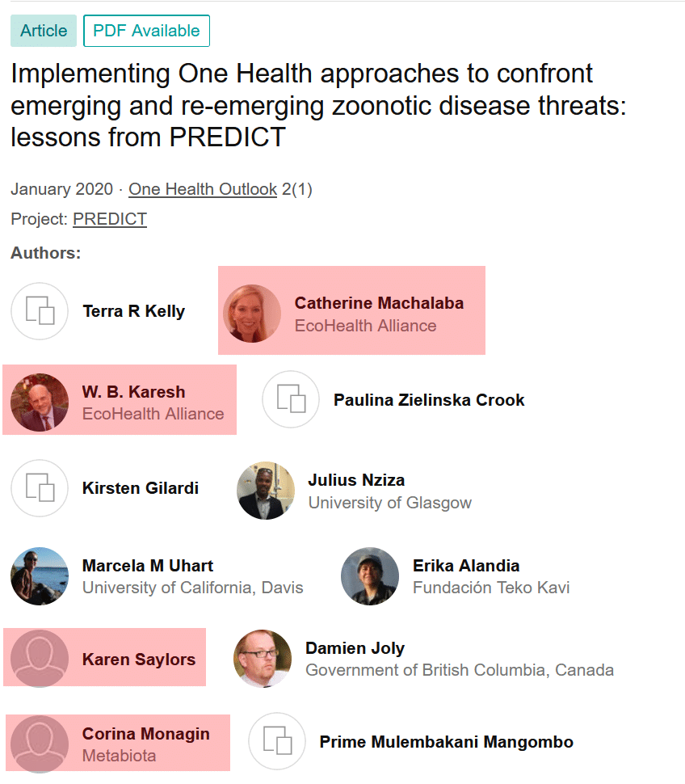This screenshot has height=784, width=685.
Task: Select the Article tag
Action: pos(44,31)
